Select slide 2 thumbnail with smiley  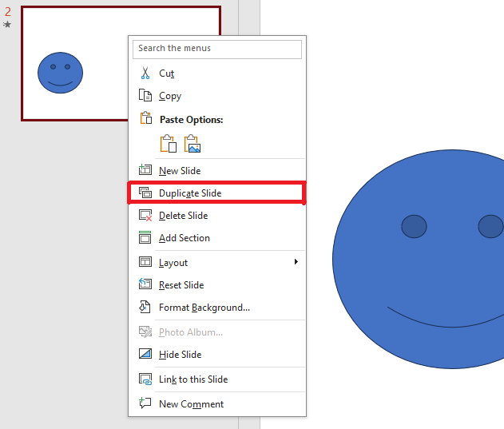tap(72, 64)
